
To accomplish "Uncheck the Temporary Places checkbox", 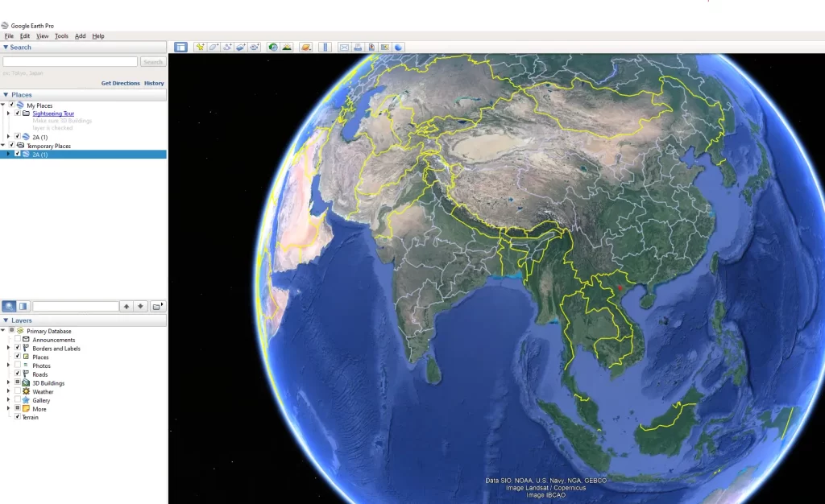I will [x=11, y=146].
